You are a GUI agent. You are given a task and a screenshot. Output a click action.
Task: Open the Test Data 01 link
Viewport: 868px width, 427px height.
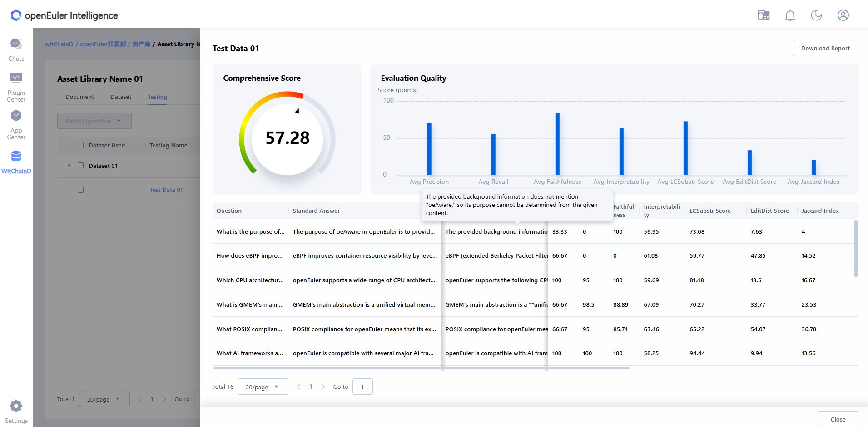click(x=166, y=190)
